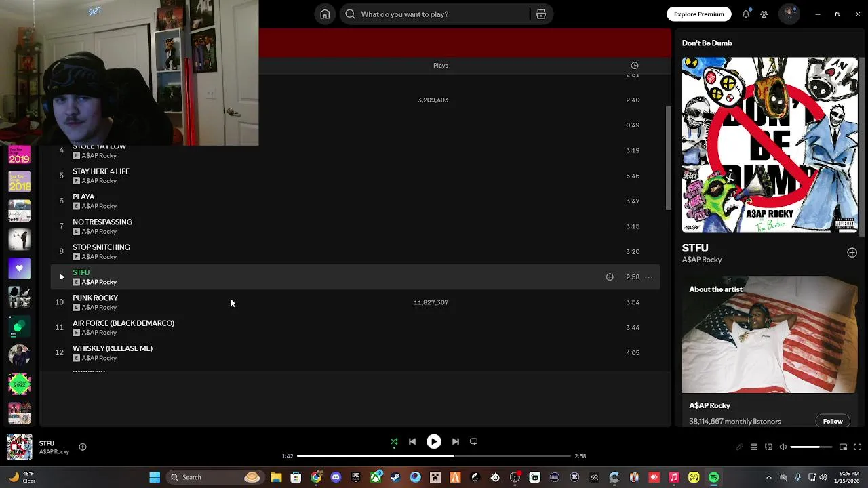Skip to next track

(x=456, y=442)
